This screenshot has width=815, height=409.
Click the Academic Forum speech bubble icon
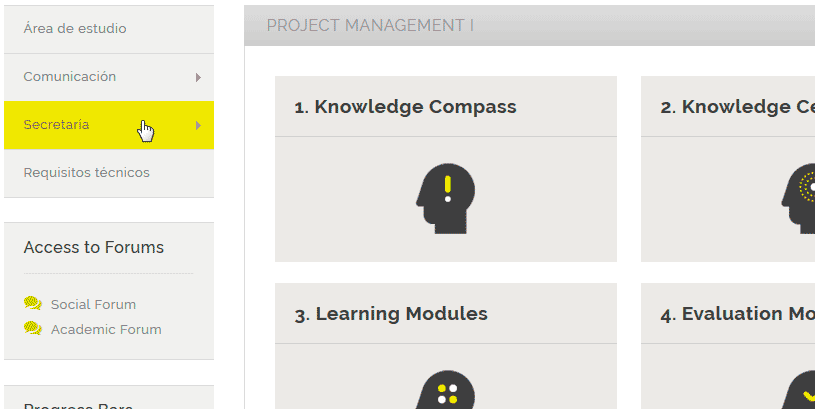click(33, 329)
